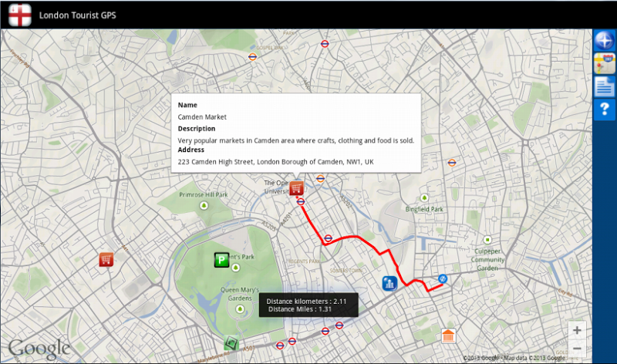Select the Culpeper Community Garden green square marker
Image resolution: width=617 pixels, height=364 pixels.
click(487, 240)
